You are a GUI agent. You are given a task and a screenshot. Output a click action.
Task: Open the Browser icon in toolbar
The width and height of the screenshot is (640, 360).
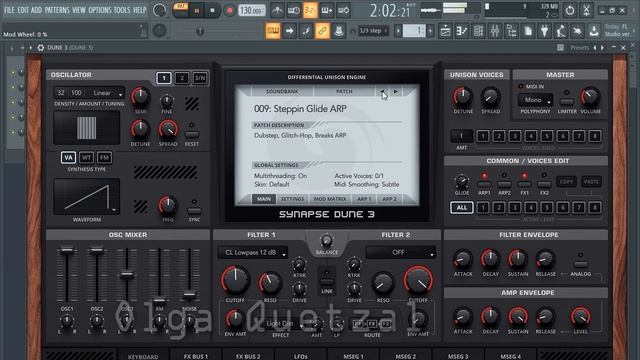511,31
